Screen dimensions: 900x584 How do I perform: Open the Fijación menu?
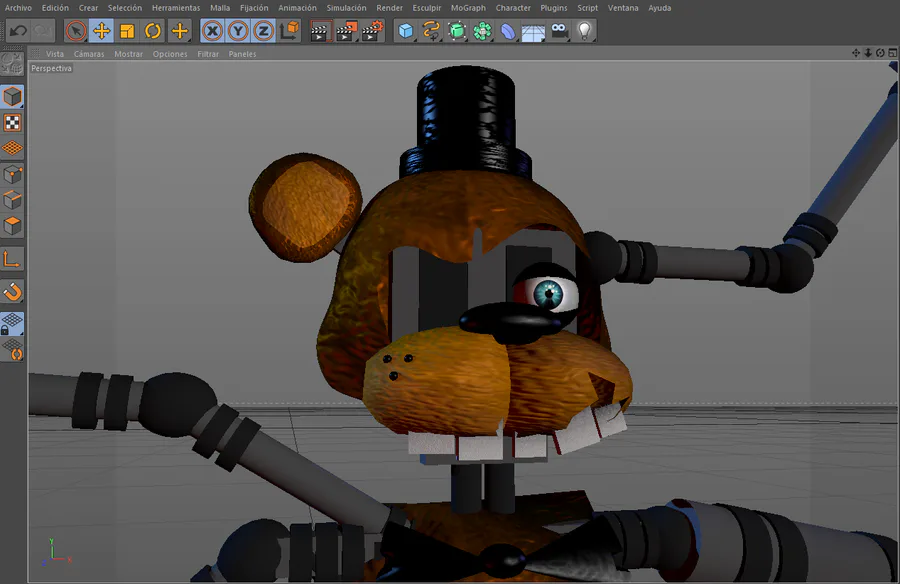pos(254,8)
